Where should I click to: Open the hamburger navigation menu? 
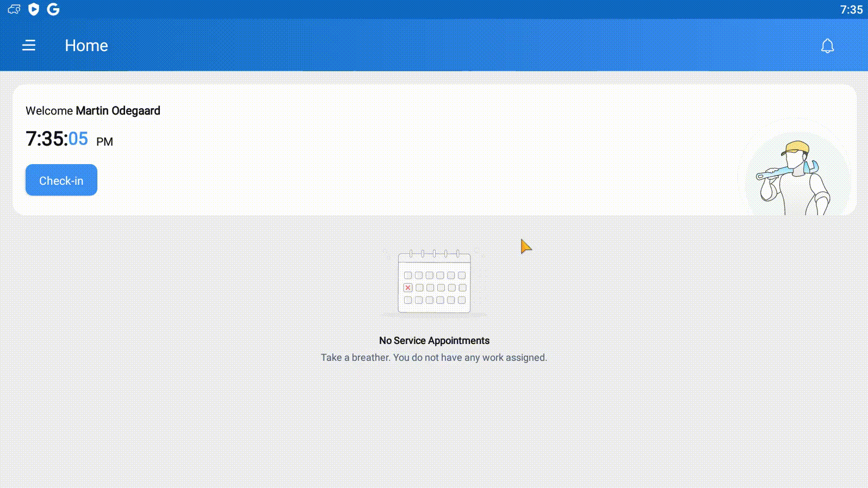[29, 46]
